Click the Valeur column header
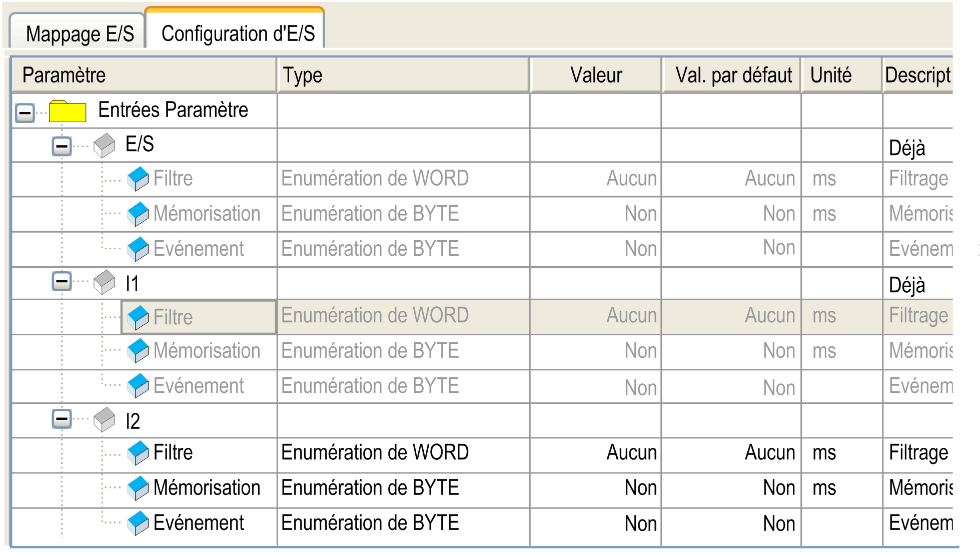Image resolution: width=980 pixels, height=556 pixels. pos(596,75)
